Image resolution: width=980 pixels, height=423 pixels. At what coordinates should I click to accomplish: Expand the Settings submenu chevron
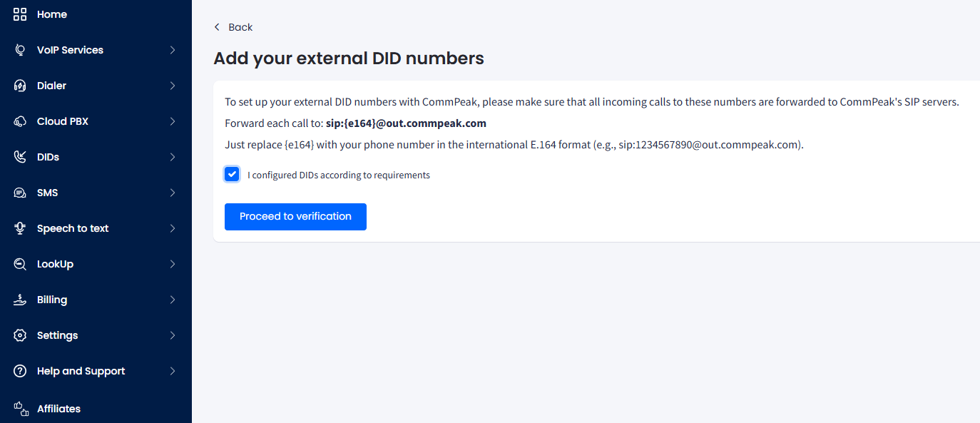(173, 335)
